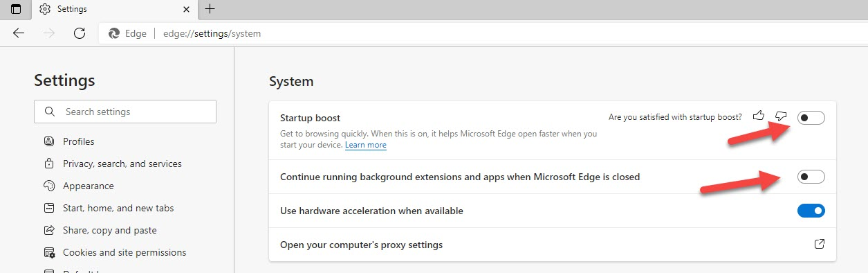This screenshot has height=273, width=868.
Task: Click the Learn more link
Action: (366, 145)
